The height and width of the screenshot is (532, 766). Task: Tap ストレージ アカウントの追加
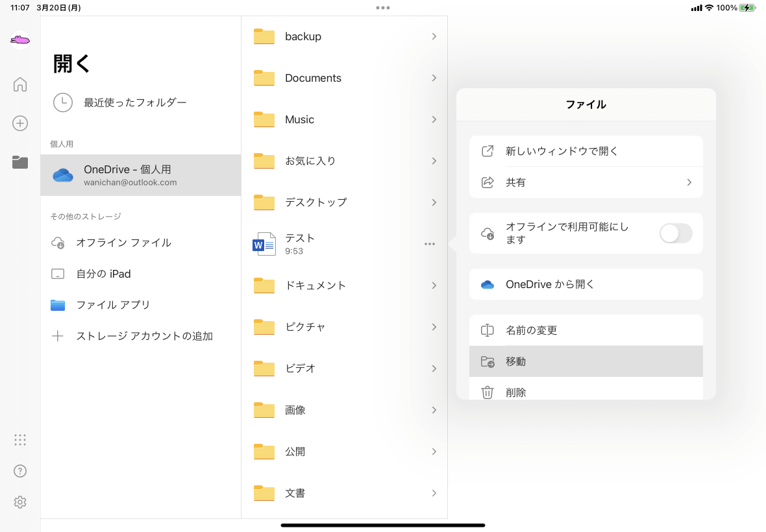(x=144, y=336)
